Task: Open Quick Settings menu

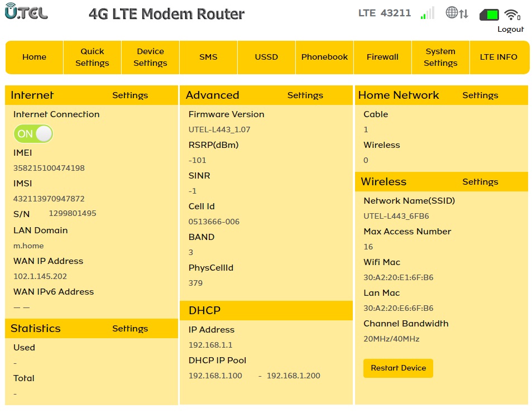Action: click(92, 57)
